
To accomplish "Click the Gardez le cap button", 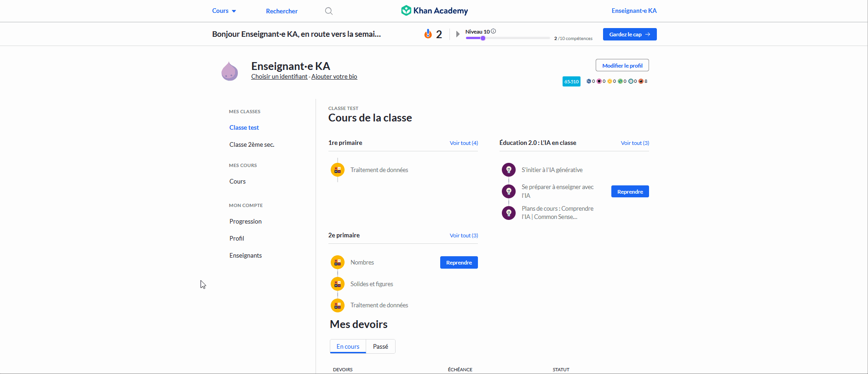I will 630,35.
